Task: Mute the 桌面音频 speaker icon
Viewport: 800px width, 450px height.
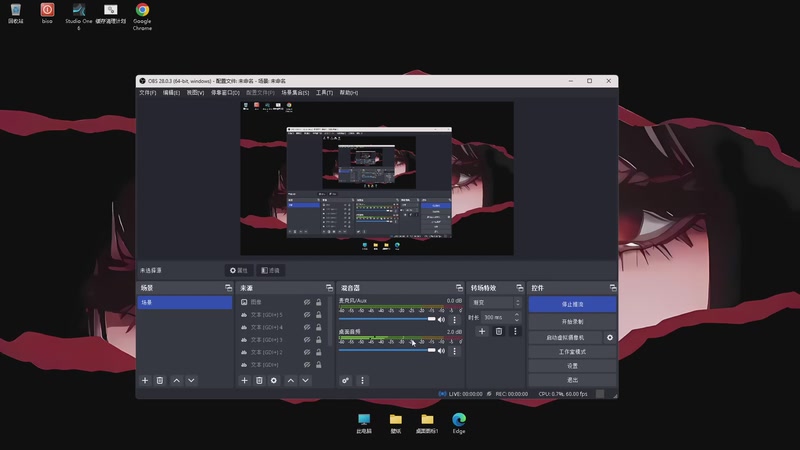Action: (441, 351)
